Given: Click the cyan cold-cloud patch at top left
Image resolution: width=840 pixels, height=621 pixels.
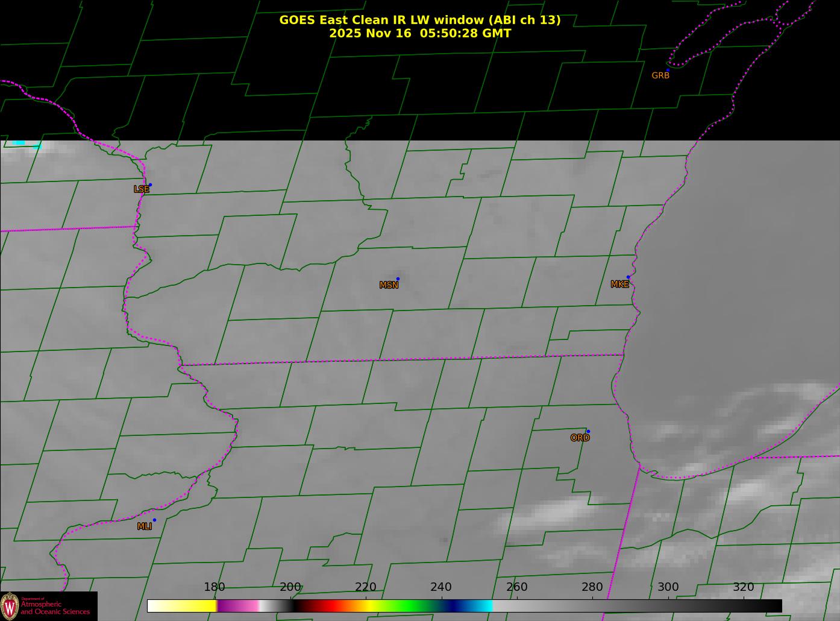Looking at the screenshot, I should [x=19, y=143].
